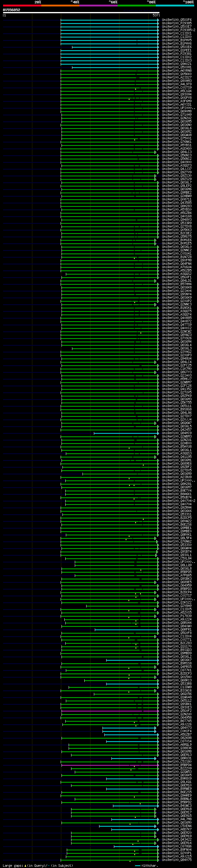The height and width of the screenshot is (868, 197).
Task: Select the UniRef100_A6YID1 label
Action: point(177,104)
